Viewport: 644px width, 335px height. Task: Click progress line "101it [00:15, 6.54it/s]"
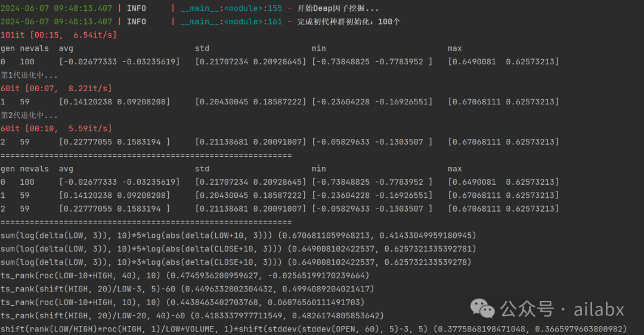click(x=58, y=35)
